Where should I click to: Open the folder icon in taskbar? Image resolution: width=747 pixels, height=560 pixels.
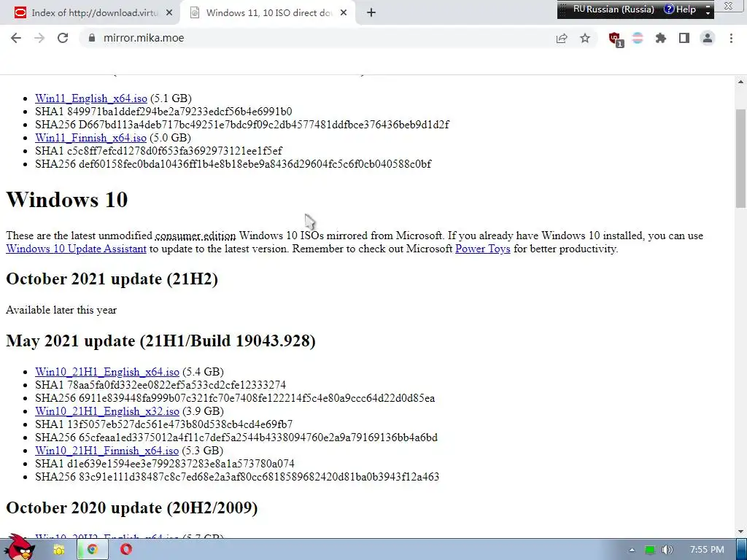coord(58,550)
